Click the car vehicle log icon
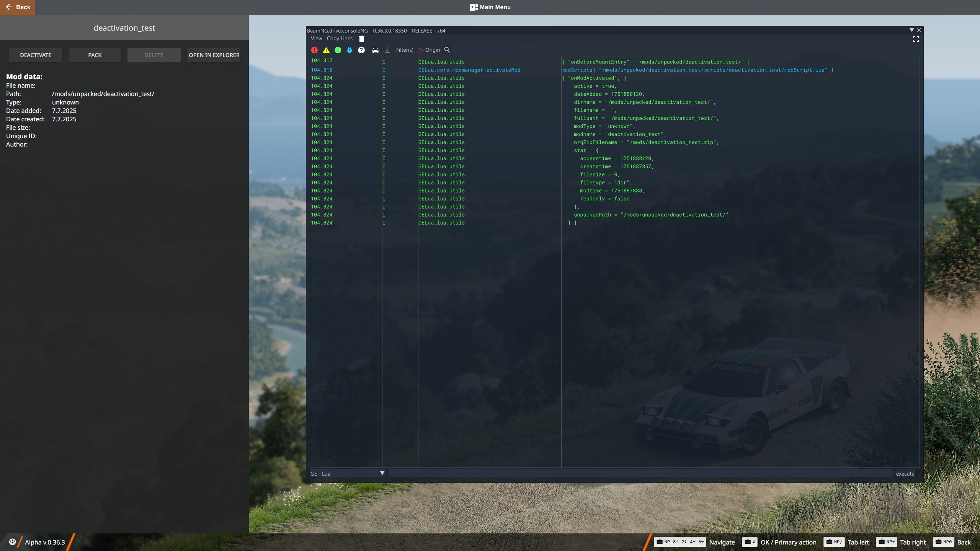The width and height of the screenshot is (980, 551). click(375, 50)
